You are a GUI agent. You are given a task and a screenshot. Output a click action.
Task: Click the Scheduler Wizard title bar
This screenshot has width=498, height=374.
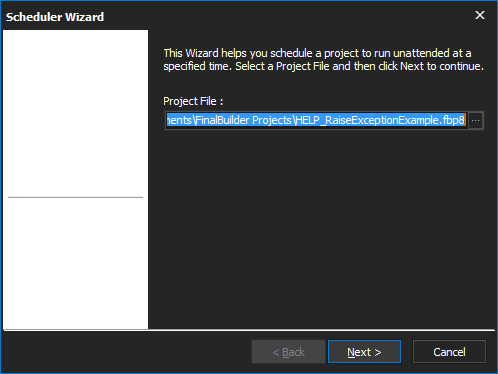click(x=233, y=16)
